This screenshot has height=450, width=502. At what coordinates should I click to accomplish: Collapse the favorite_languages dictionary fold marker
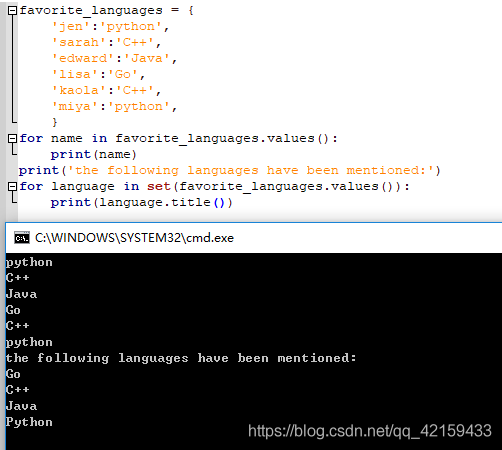pos(12,11)
